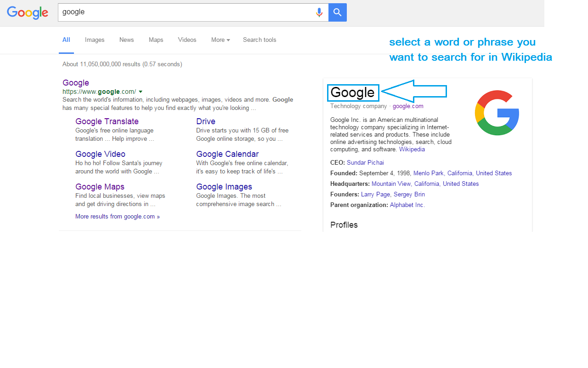Open the google.com link under Technology company
Screen dimensions: 588x368
click(x=408, y=106)
